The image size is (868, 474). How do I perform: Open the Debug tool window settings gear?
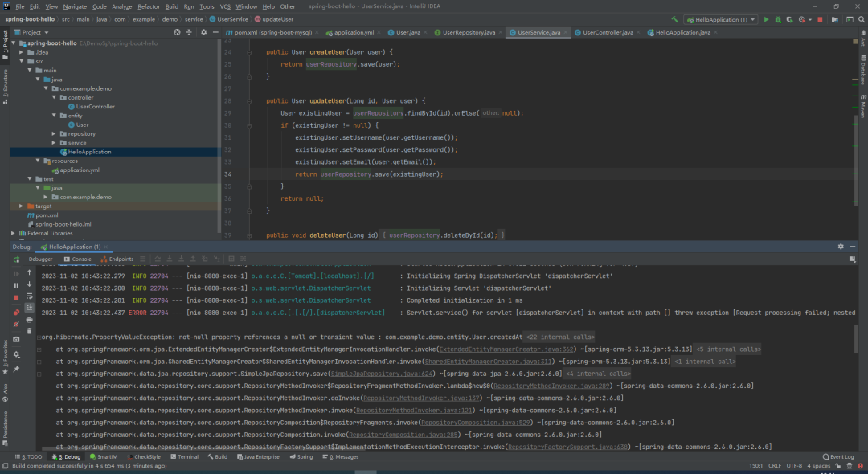click(841, 247)
